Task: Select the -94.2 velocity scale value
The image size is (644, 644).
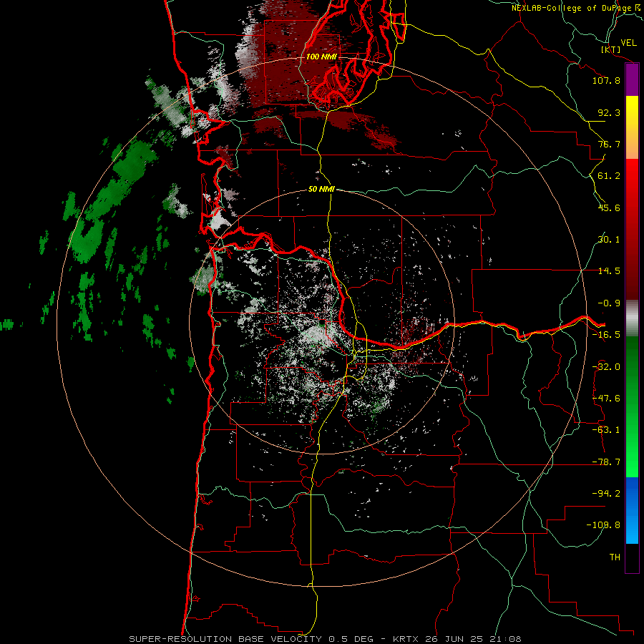Action: click(x=606, y=494)
